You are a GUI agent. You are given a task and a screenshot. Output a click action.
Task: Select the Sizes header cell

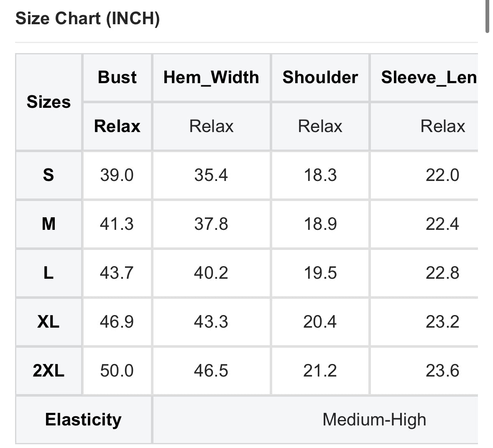tap(49, 102)
